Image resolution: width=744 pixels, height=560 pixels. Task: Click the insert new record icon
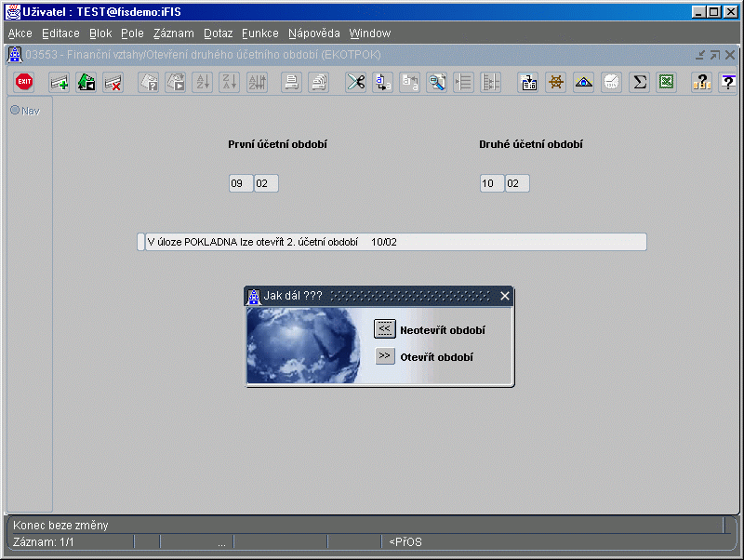[60, 83]
